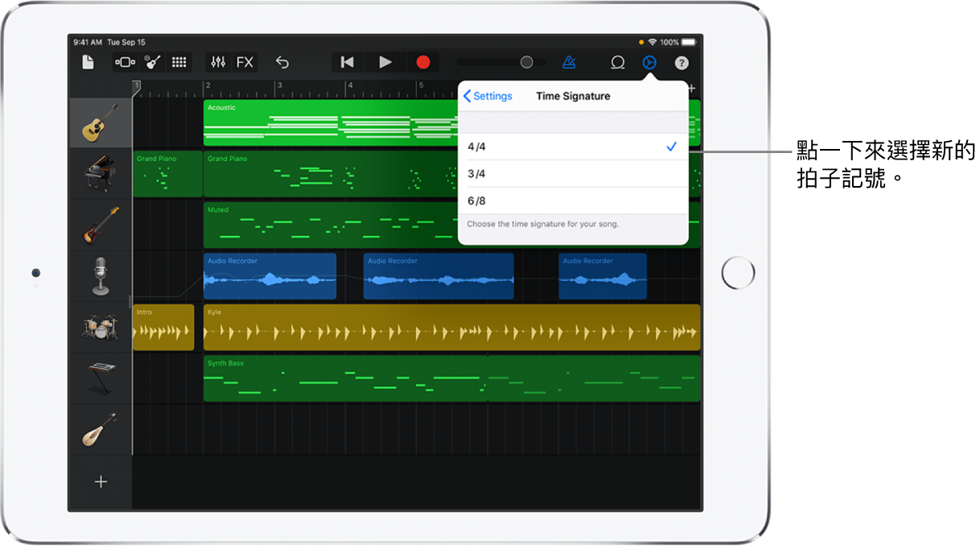Open the Loop Browser icon
Image resolution: width=980 pixels, height=546 pixels.
pyautogui.click(x=618, y=62)
